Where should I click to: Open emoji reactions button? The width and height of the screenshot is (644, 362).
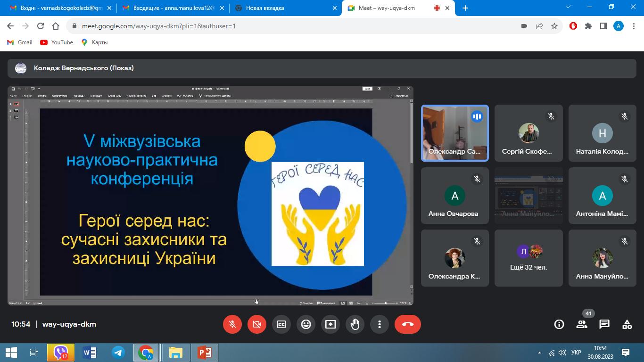click(306, 324)
